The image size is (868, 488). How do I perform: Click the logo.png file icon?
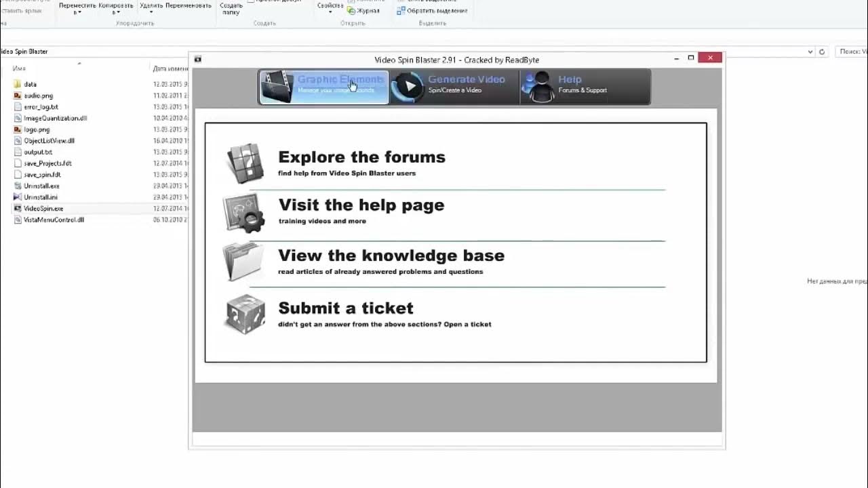[18, 129]
